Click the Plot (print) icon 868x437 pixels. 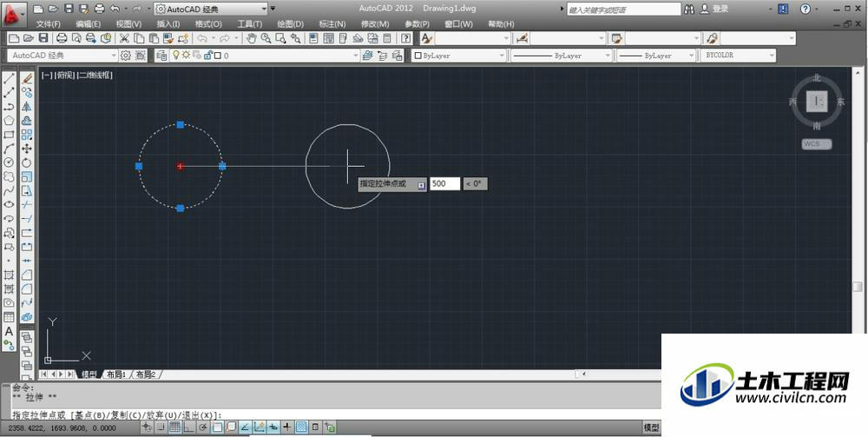coord(62,38)
